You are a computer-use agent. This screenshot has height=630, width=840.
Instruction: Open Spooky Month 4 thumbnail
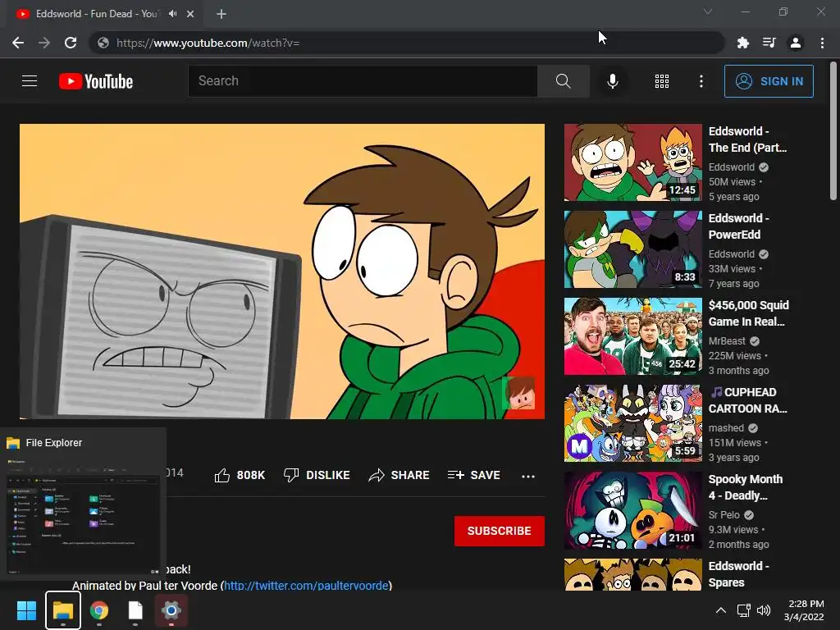632,510
